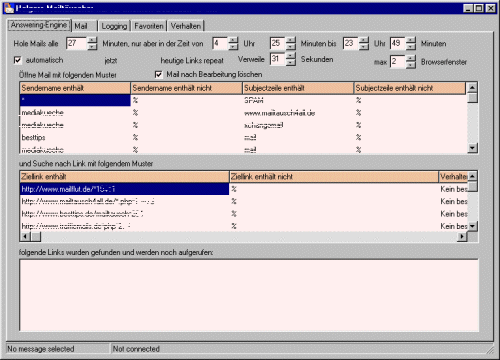Screen dimensions: 500x360
Task: Toggle the automatisch checkbox
Action: (18, 60)
